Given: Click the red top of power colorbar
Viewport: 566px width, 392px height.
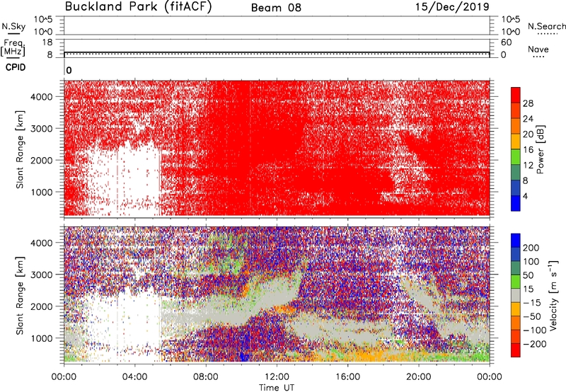Looking at the screenshot, I should (x=516, y=95).
